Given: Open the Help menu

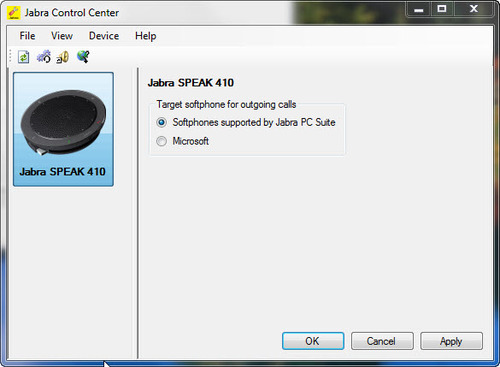Looking at the screenshot, I should (x=146, y=36).
